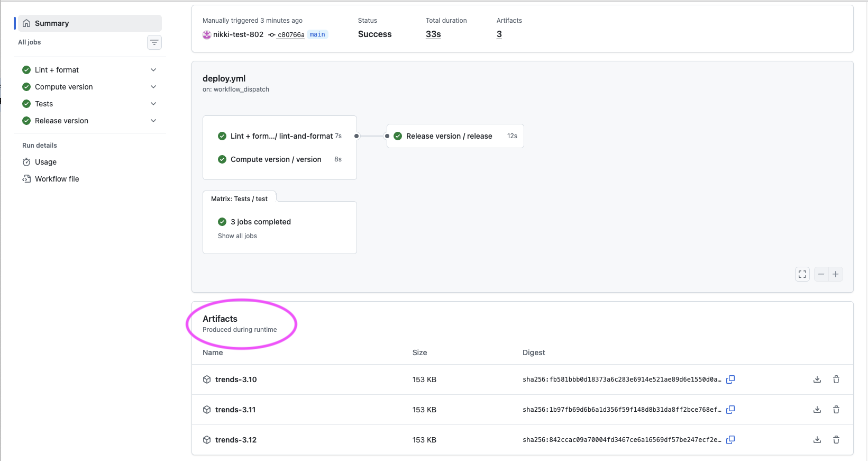Copy digest of trends-3.10
The image size is (868, 461).
pyautogui.click(x=730, y=379)
